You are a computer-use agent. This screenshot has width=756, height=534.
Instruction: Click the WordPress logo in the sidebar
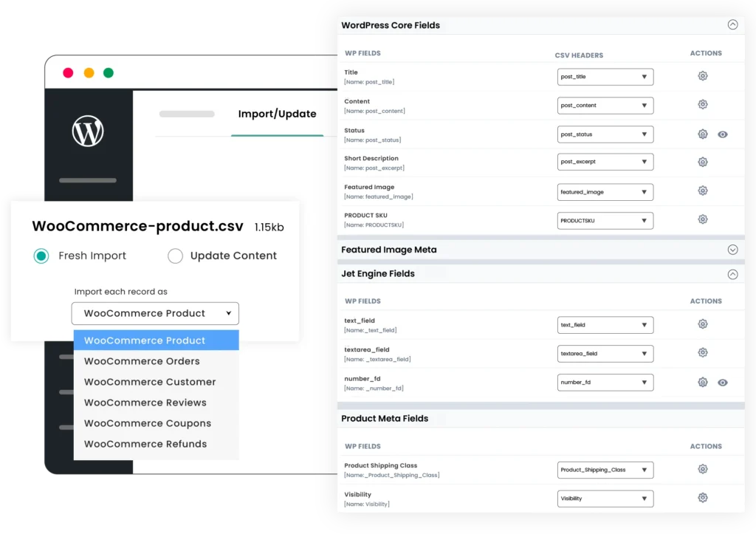point(88,130)
